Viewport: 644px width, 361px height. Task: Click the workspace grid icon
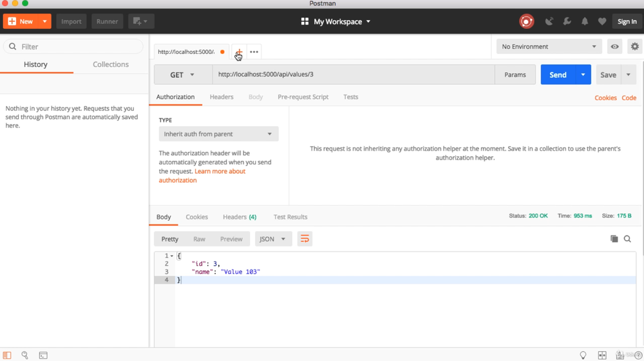(305, 21)
